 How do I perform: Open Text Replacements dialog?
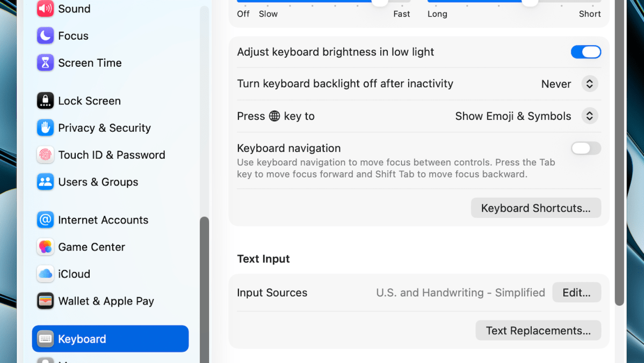tap(538, 331)
